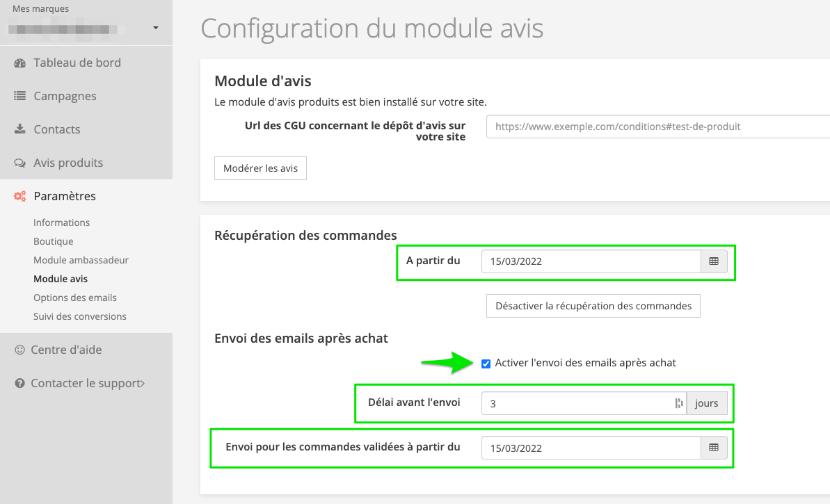Click the Centre d'aide smiley icon

tap(19, 350)
